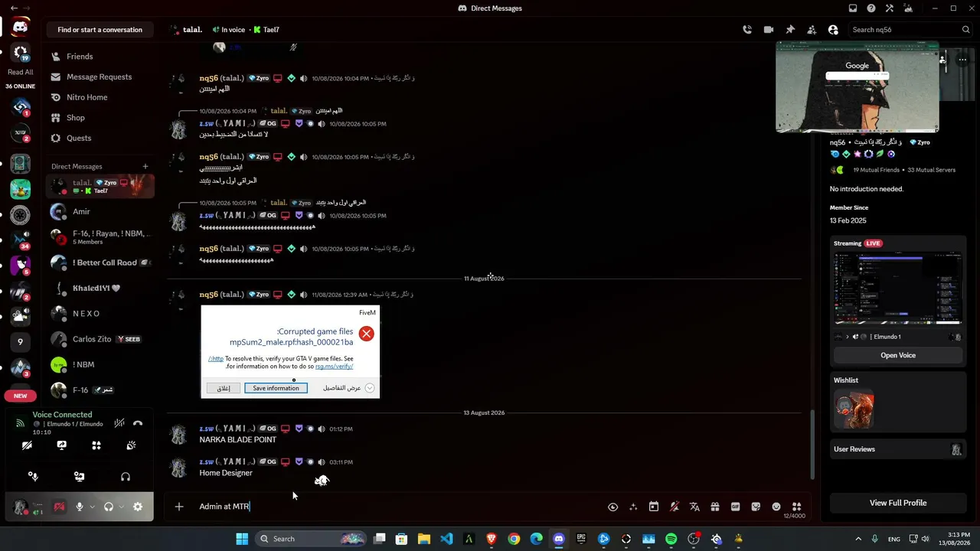Open the Carlos Zito conversation
This screenshot has width=980, height=551.
pyautogui.click(x=100, y=339)
